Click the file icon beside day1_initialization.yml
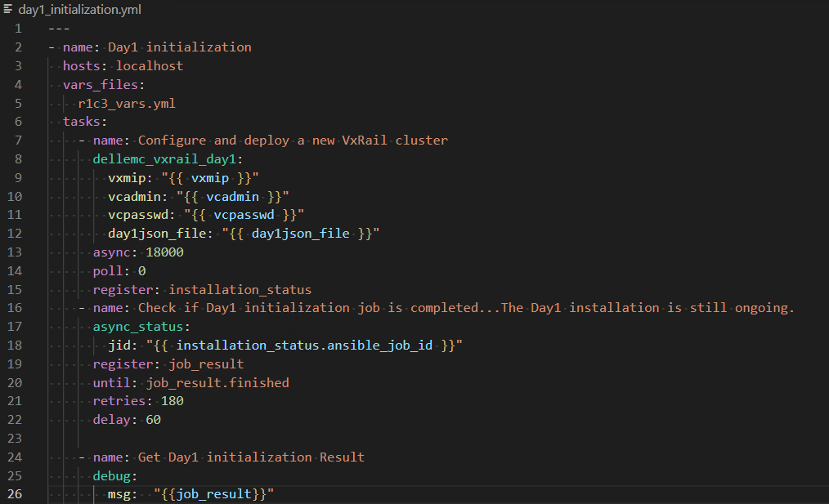The width and height of the screenshot is (829, 504). (9, 10)
